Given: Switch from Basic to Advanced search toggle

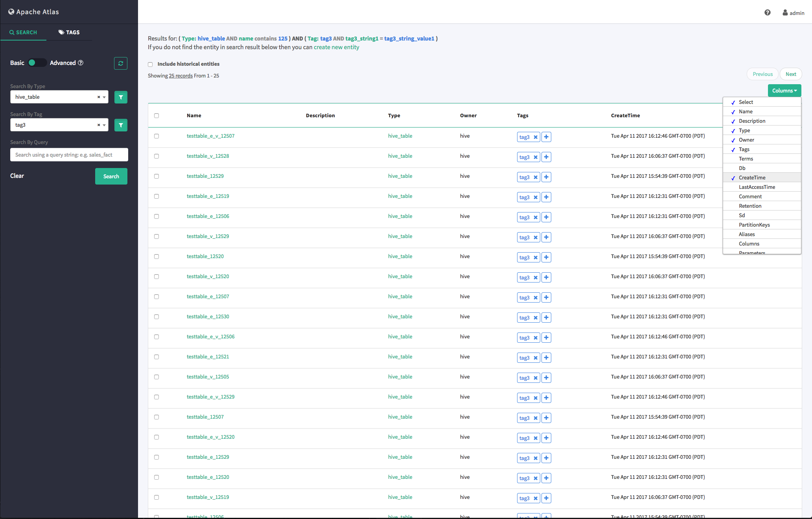Looking at the screenshot, I should pos(37,63).
